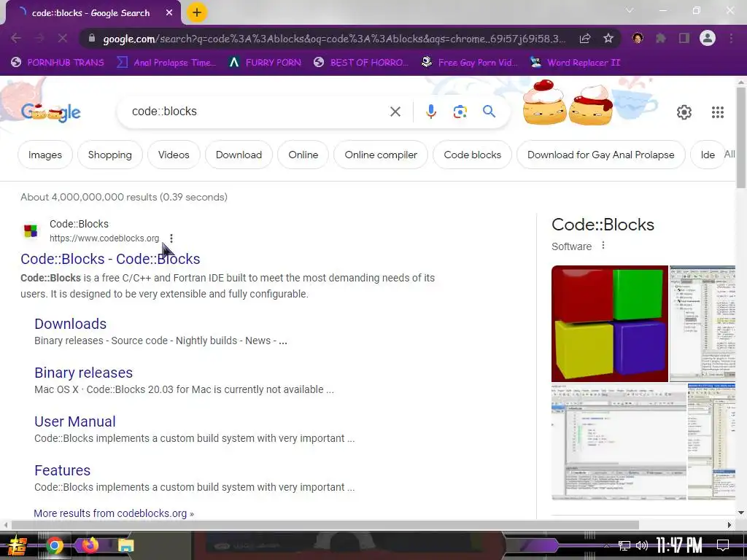Stop loading the page

point(63,38)
